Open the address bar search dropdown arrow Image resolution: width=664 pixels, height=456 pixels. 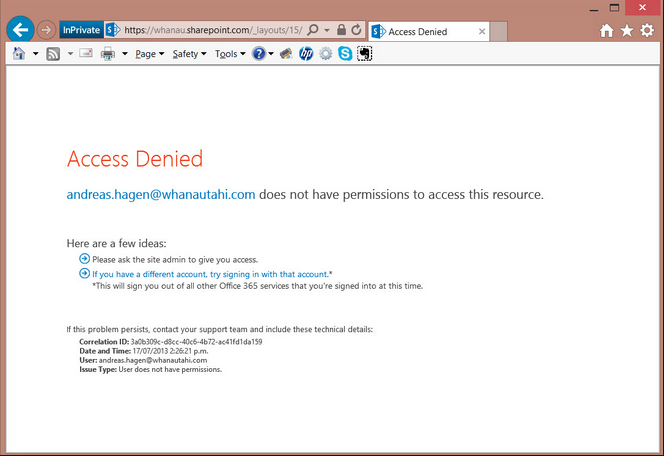coord(327,31)
